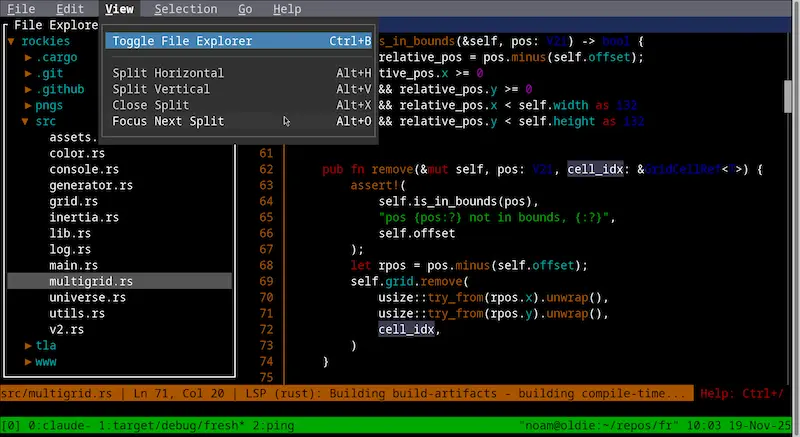Open the Help menu
This screenshot has height=437, width=800.
(287, 9)
